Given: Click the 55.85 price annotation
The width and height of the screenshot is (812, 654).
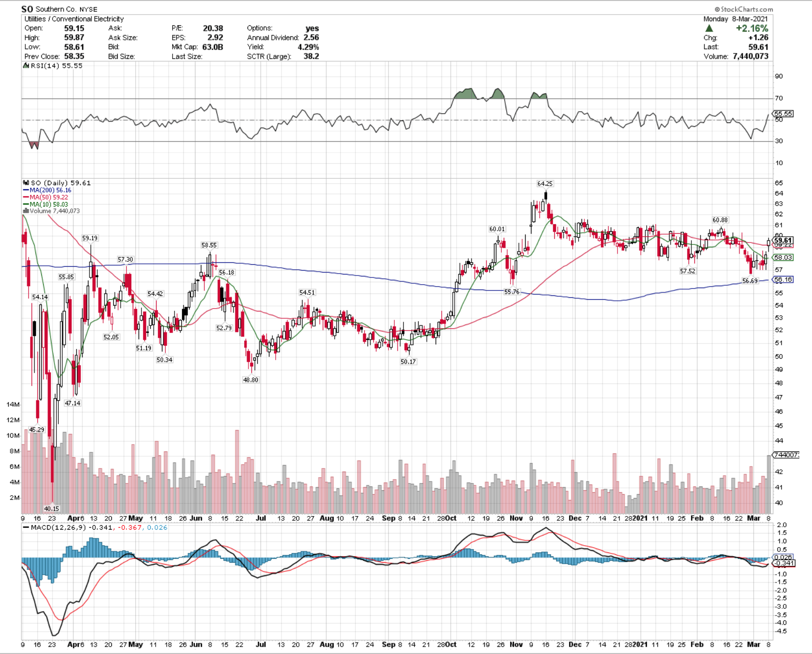Looking at the screenshot, I should pos(66,277).
